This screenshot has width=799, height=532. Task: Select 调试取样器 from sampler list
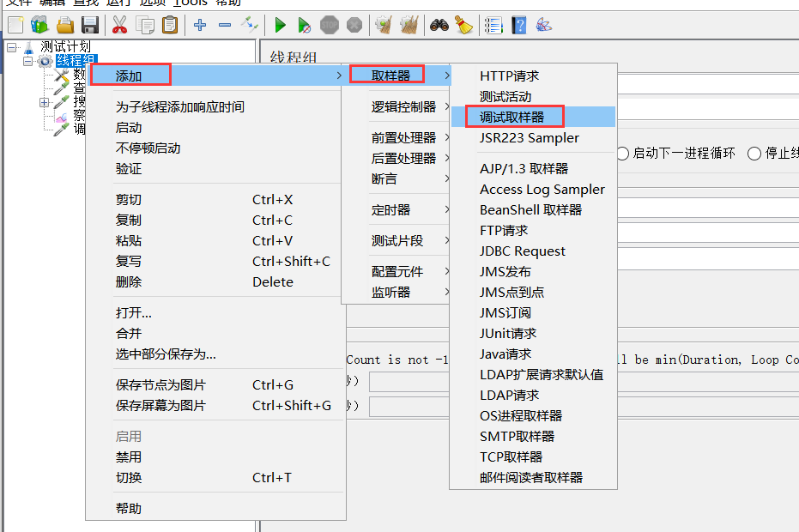coord(533,117)
